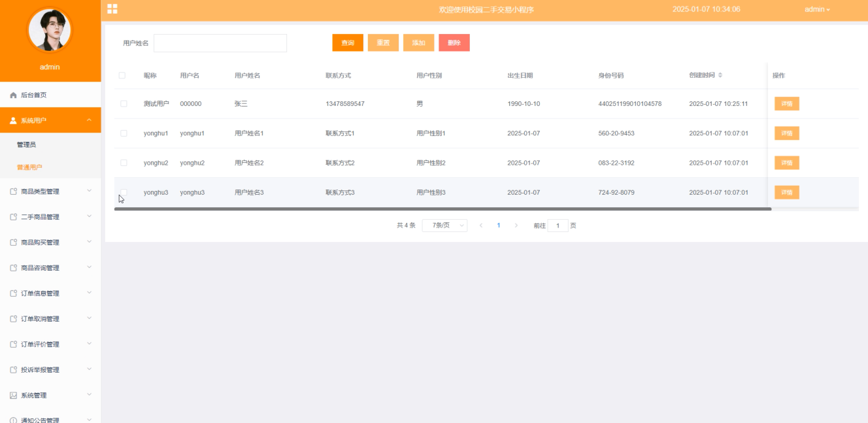Image resolution: width=868 pixels, height=423 pixels.
Task: Focus the 用户姓名 search input
Action: (x=220, y=43)
